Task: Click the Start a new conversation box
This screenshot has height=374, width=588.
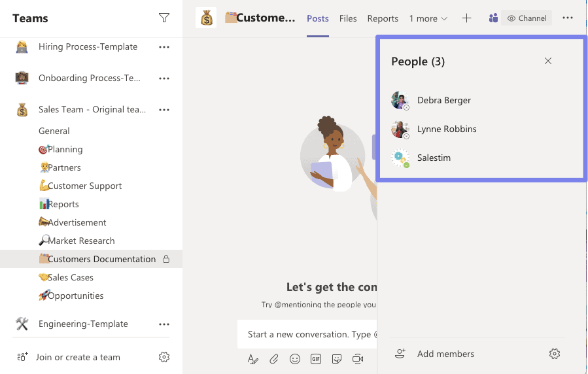Action: tap(307, 334)
